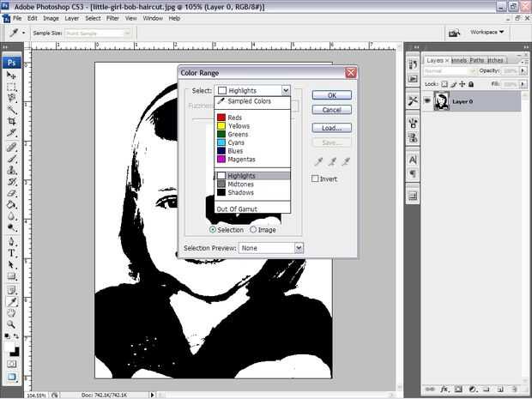
Task: Select the Eraser tool
Action: tap(11, 193)
